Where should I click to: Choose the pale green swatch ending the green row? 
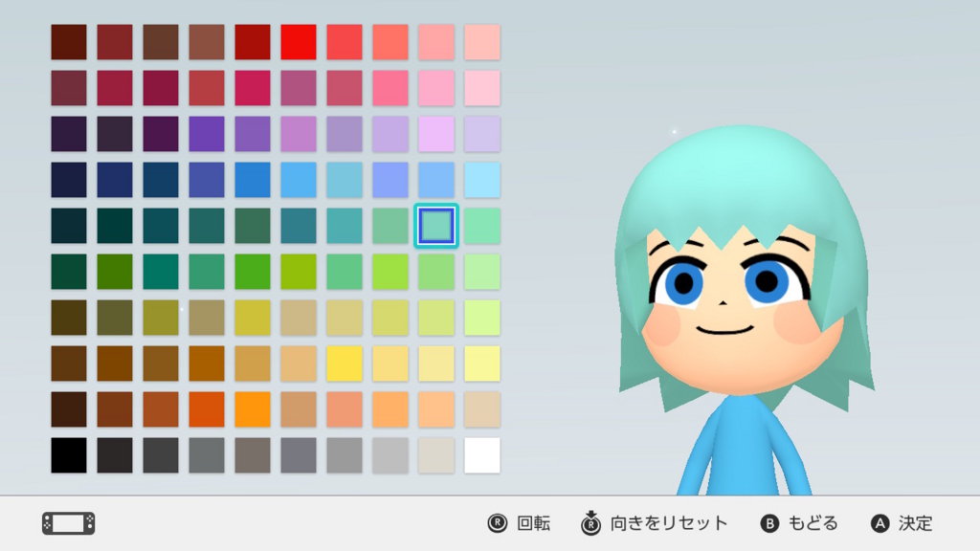pos(482,272)
